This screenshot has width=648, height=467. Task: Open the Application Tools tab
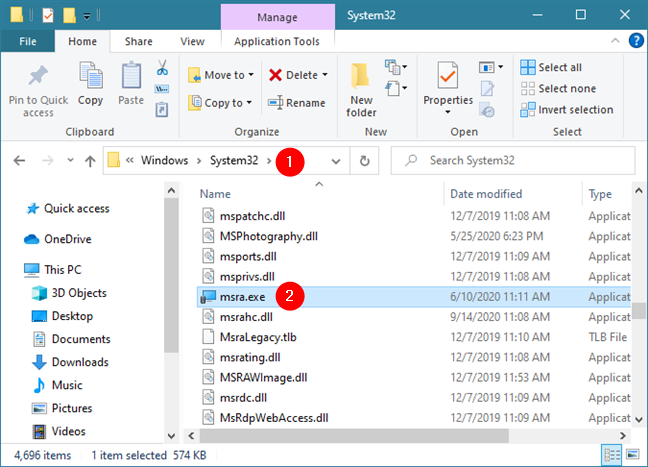(x=277, y=41)
